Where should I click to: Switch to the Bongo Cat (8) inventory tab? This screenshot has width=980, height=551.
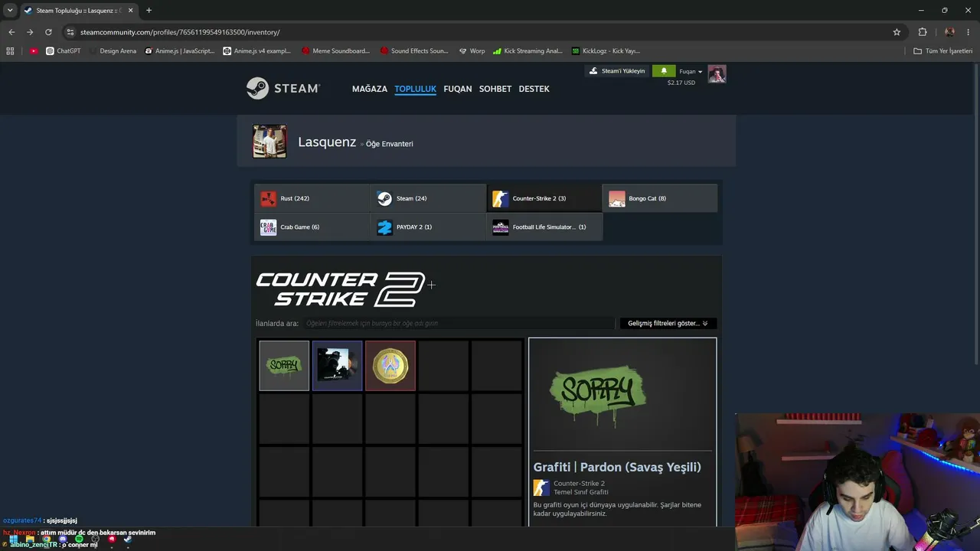(660, 198)
